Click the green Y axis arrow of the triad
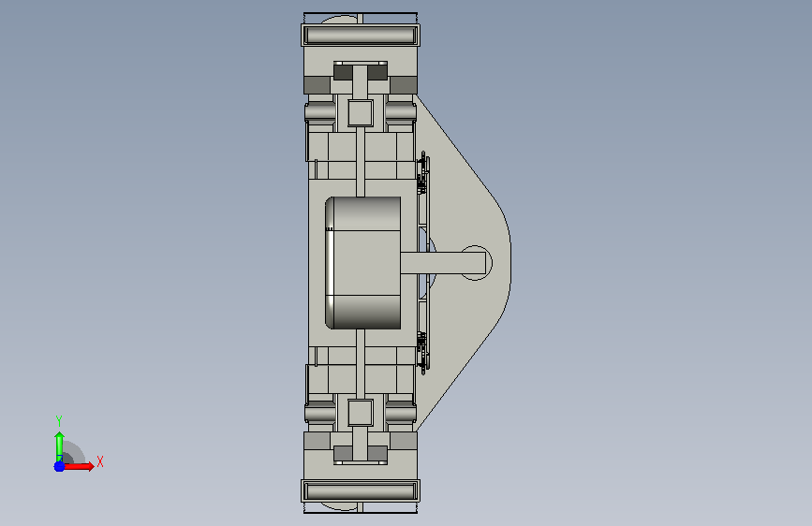The image size is (812, 526). tap(59, 446)
